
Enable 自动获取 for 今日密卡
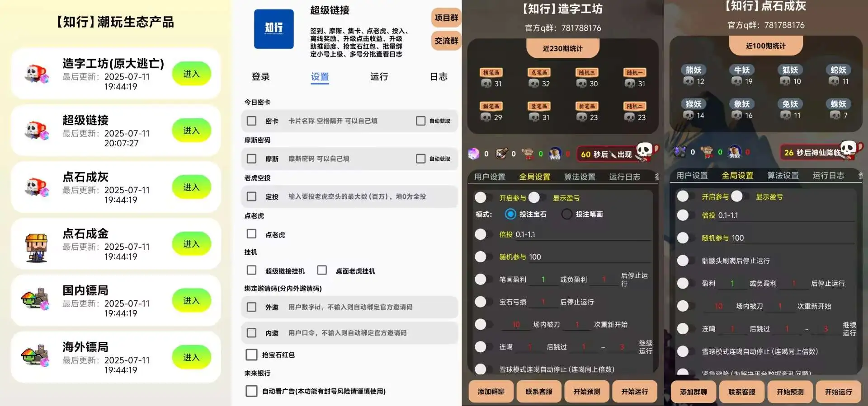point(421,121)
